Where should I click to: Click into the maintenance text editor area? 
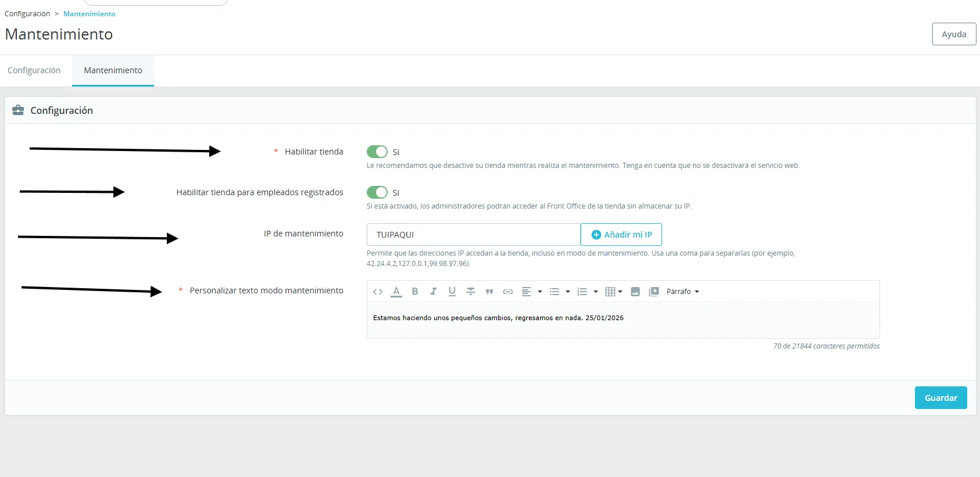pyautogui.click(x=623, y=320)
